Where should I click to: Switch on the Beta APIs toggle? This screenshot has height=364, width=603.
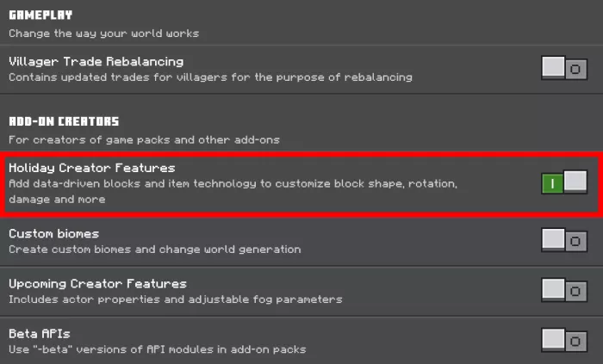(564, 340)
